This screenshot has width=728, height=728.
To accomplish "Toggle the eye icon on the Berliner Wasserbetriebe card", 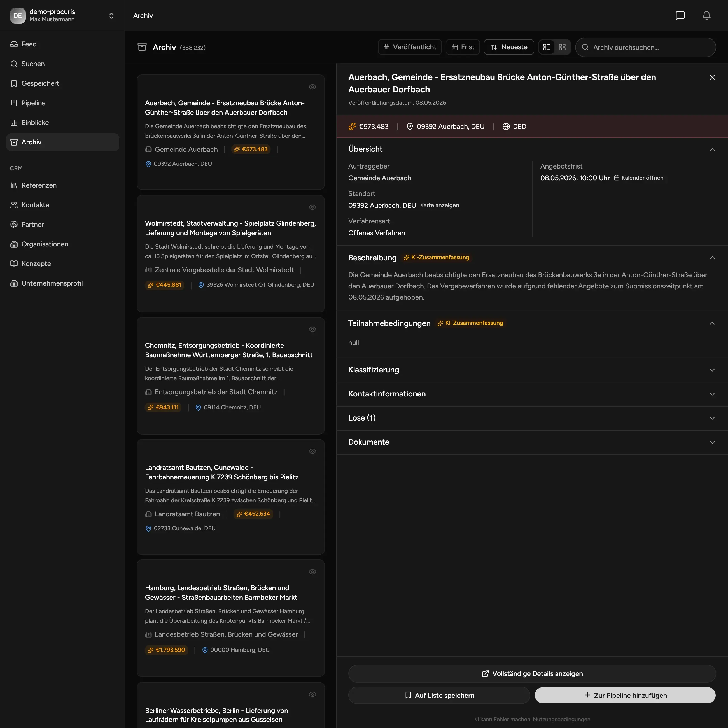I will (x=312, y=694).
